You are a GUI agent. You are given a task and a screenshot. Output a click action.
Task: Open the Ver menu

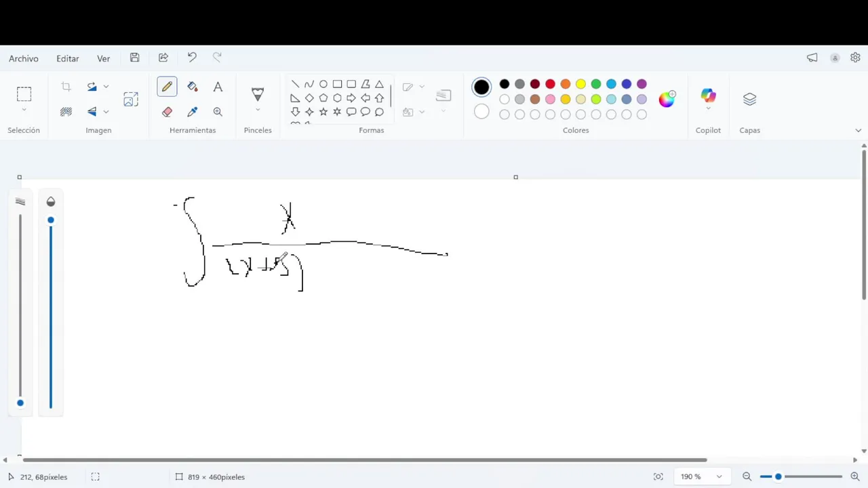tap(103, 59)
